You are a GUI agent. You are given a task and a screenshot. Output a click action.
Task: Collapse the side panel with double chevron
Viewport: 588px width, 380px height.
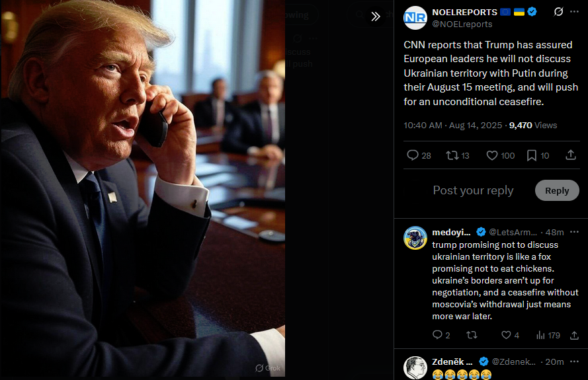[x=376, y=16]
